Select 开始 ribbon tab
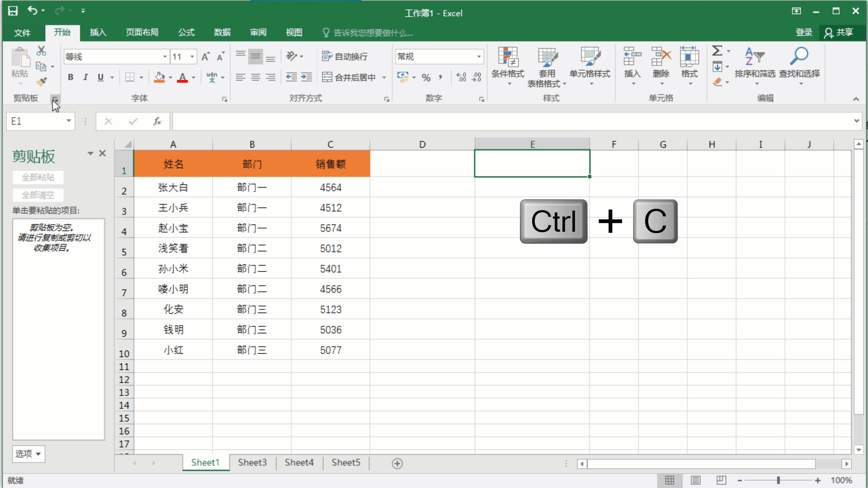 (62, 32)
